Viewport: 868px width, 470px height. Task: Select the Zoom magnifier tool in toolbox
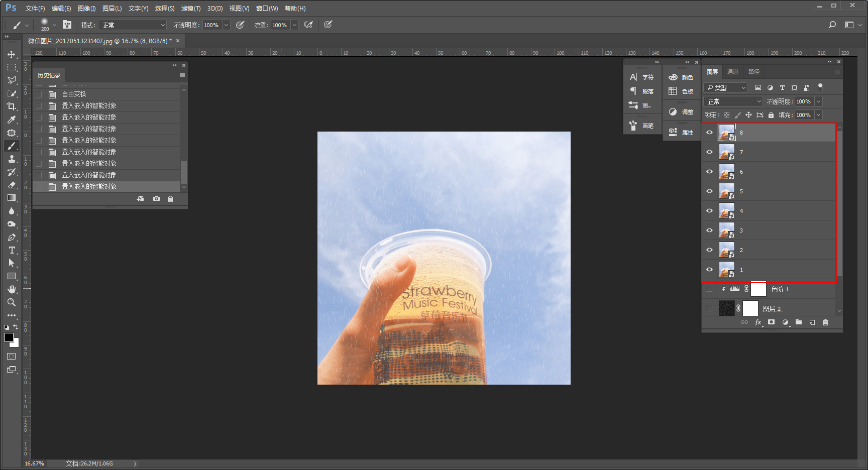[12, 302]
